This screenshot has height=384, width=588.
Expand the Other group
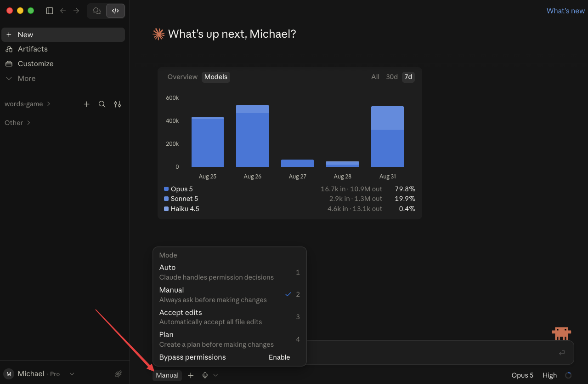tap(17, 123)
